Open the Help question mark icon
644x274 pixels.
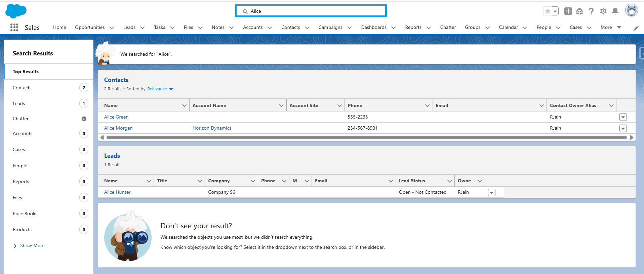(591, 11)
